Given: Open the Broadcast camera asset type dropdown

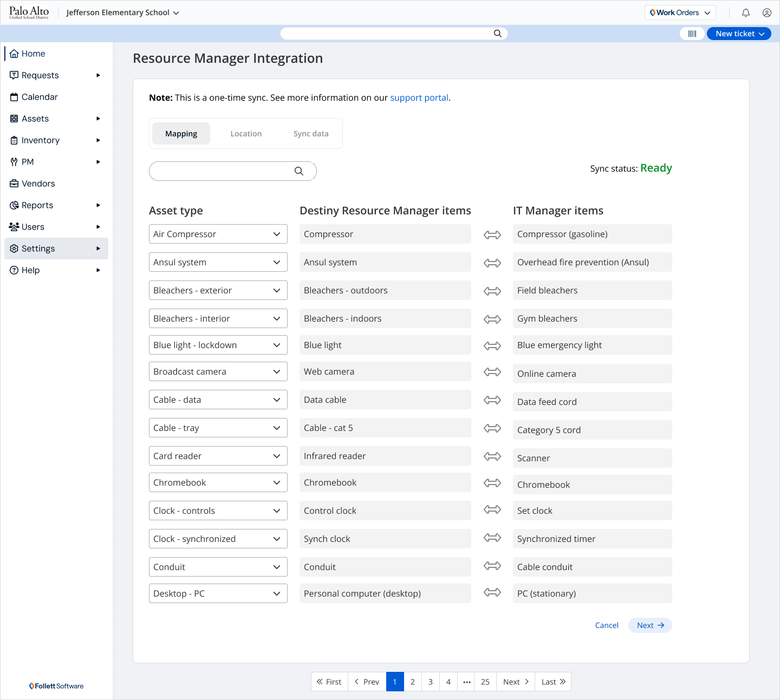Looking at the screenshot, I should click(x=218, y=371).
